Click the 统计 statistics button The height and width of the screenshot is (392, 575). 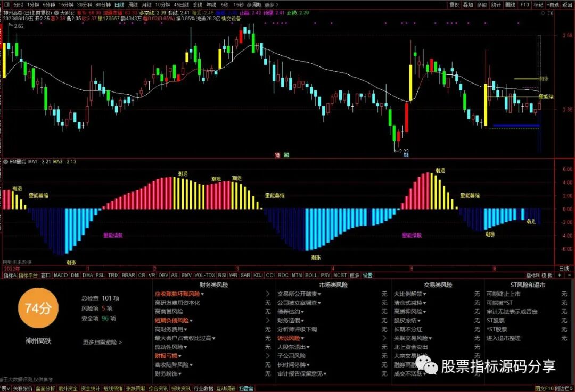point(496,5)
